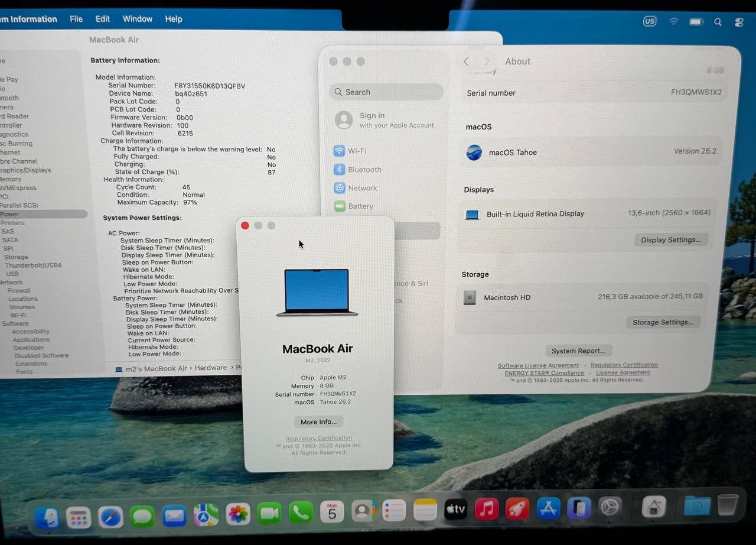Open FaceTime from the Dock
Image resolution: width=756 pixels, height=545 pixels.
[269, 513]
